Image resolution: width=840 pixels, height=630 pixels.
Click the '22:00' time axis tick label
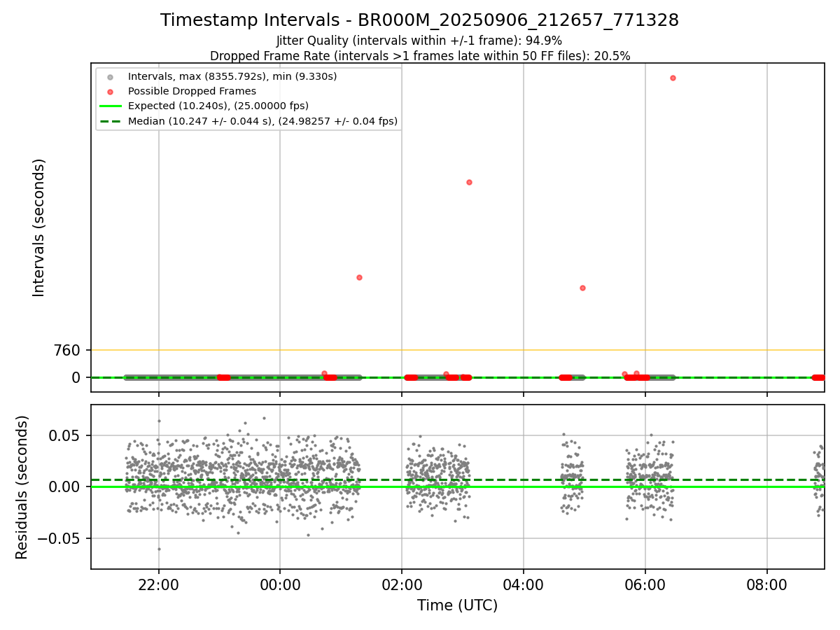click(x=158, y=584)
